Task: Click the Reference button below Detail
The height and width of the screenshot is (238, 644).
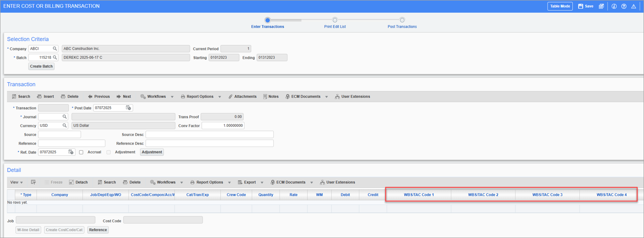Action: 98,230
